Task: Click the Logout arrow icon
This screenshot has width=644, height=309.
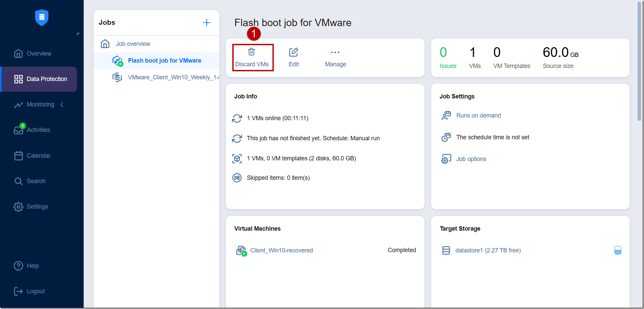Action: click(x=18, y=291)
